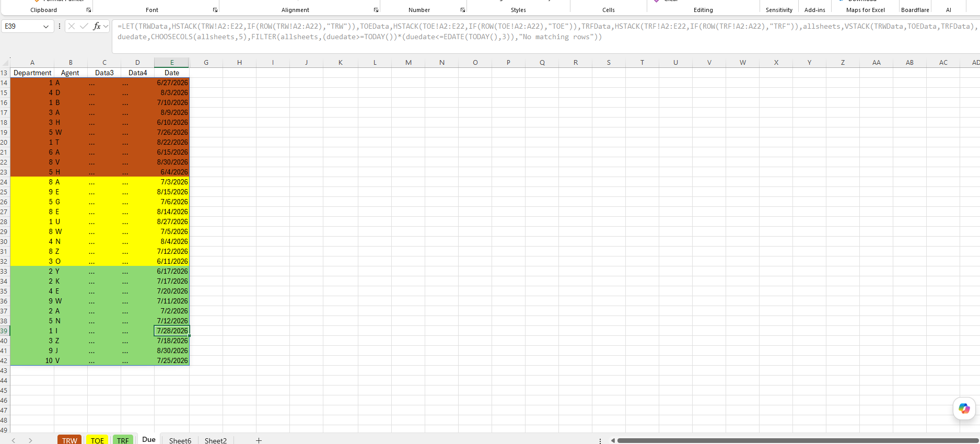The width and height of the screenshot is (980, 444).
Task: Open Clipboard group dialog launcher
Action: (89, 10)
